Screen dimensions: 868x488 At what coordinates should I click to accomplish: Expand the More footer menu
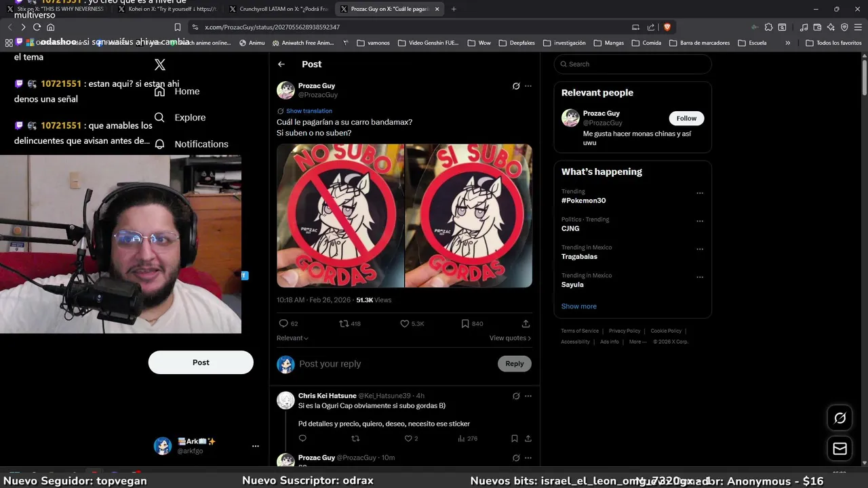pyautogui.click(x=637, y=342)
